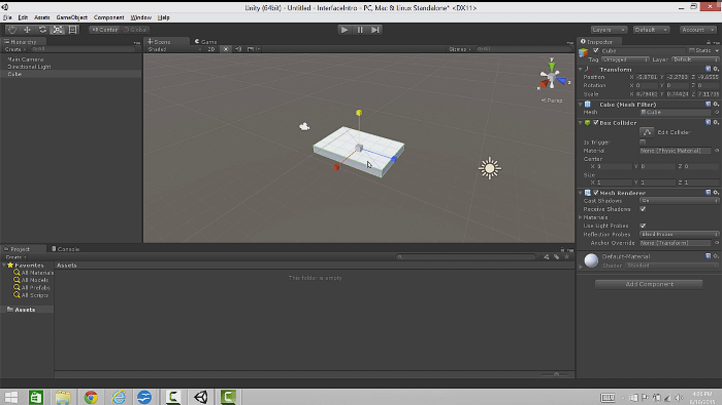Collapse the Transform component
The image size is (722, 405).
(x=581, y=69)
